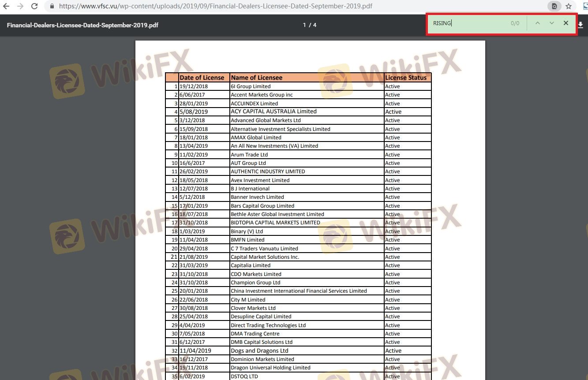Close the find bar

coord(566,23)
